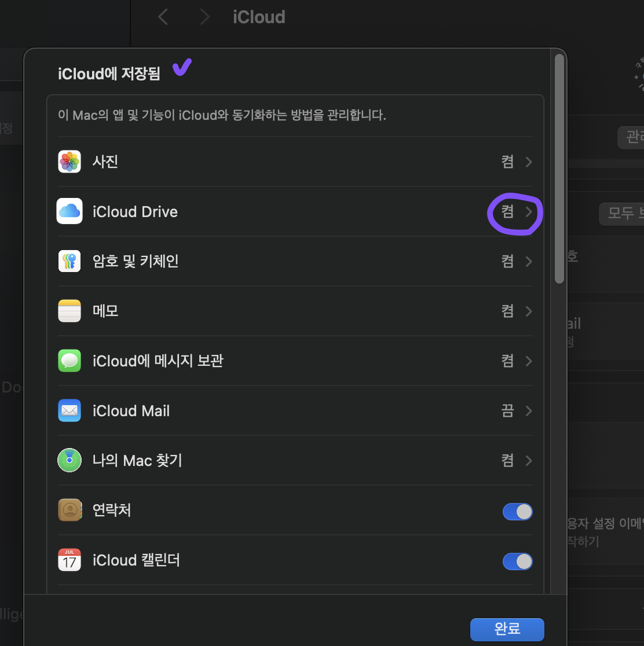Viewport: 644px width, 646px height.
Task: Click the iCloud Mail label text
Action: point(131,411)
